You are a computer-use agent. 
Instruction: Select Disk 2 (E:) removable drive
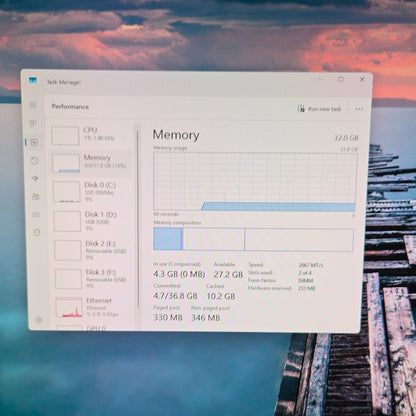93,250
